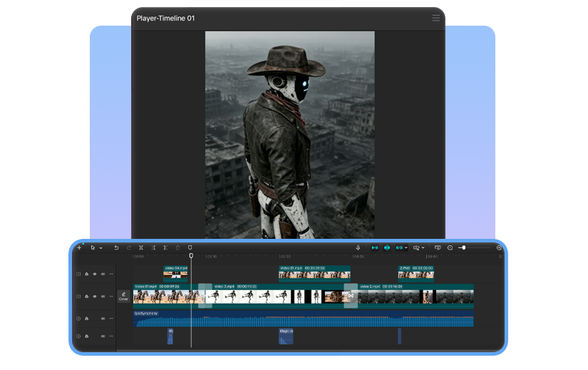
Task: Start voice recording with the microphone icon
Action: coord(358,247)
